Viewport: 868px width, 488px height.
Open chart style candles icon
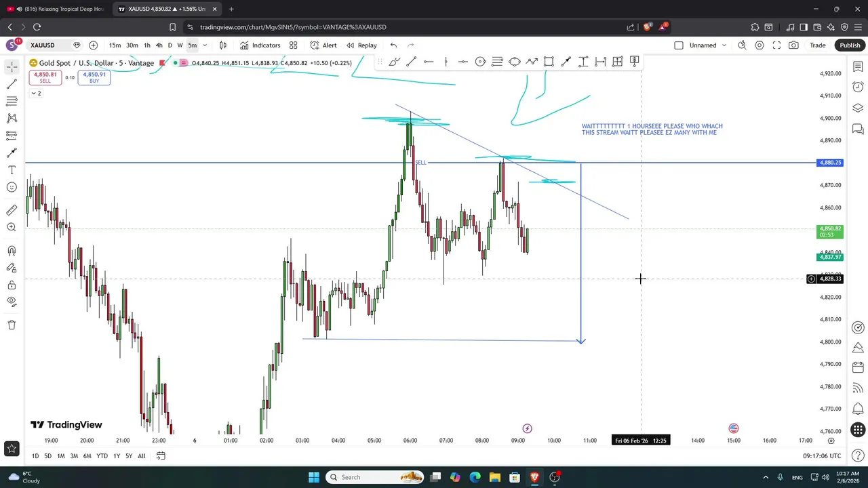click(x=222, y=45)
